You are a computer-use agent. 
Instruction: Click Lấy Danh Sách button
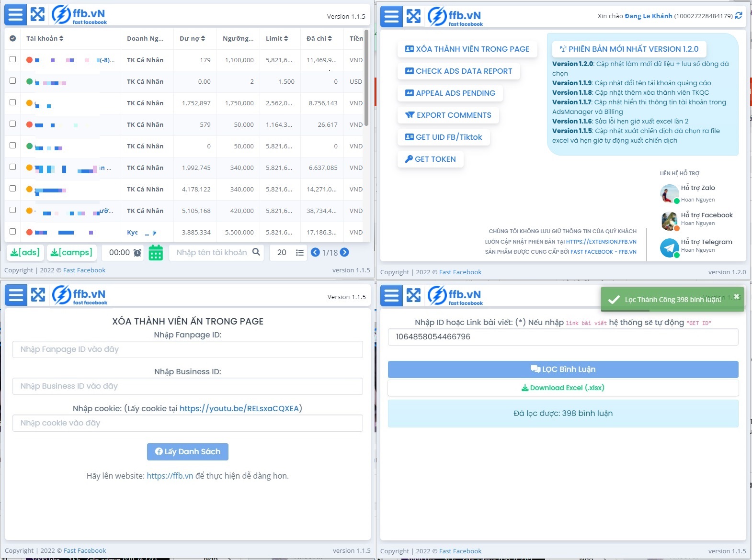point(188,451)
